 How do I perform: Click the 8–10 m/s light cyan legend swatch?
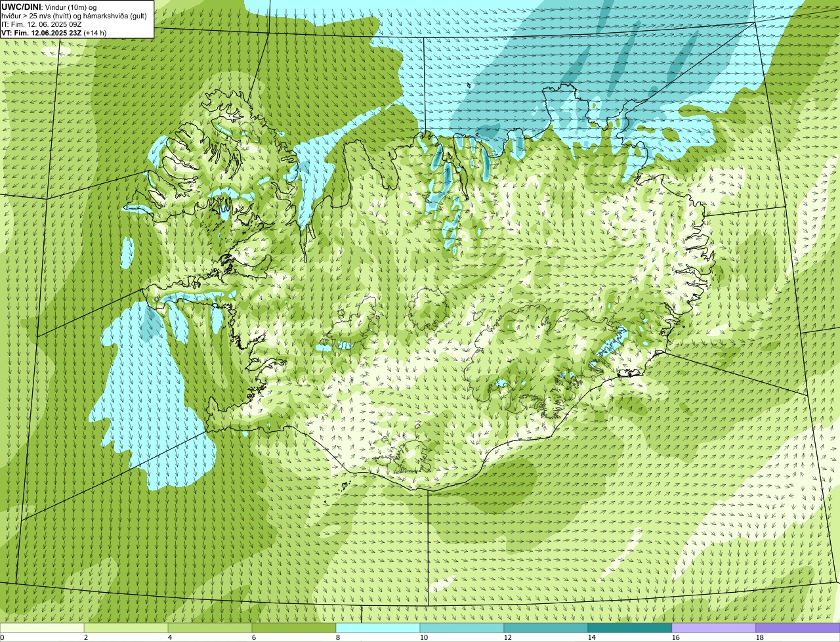[x=378, y=628]
